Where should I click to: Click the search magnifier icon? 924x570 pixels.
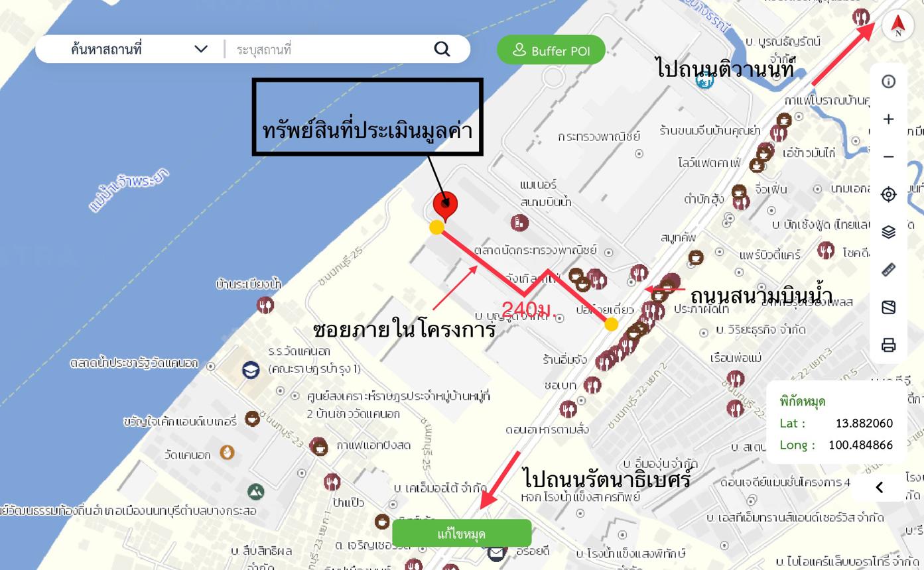tap(442, 49)
